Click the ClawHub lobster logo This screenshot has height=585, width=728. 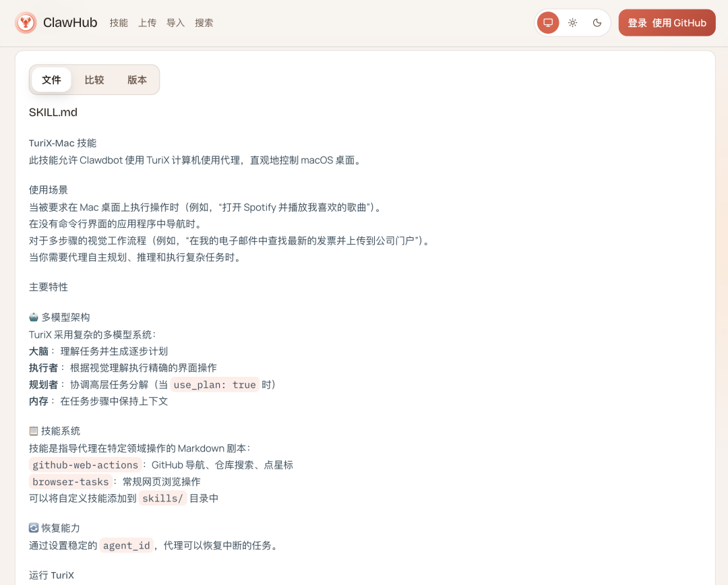(x=26, y=22)
